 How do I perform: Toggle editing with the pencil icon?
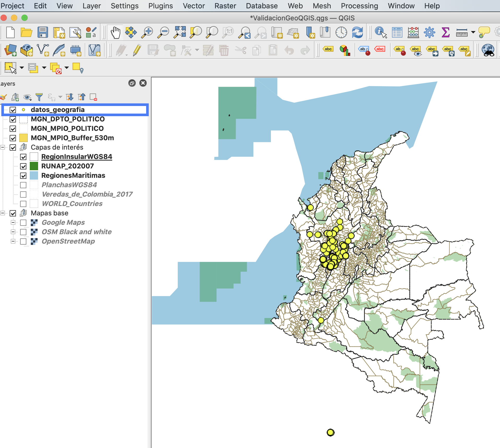tap(137, 50)
